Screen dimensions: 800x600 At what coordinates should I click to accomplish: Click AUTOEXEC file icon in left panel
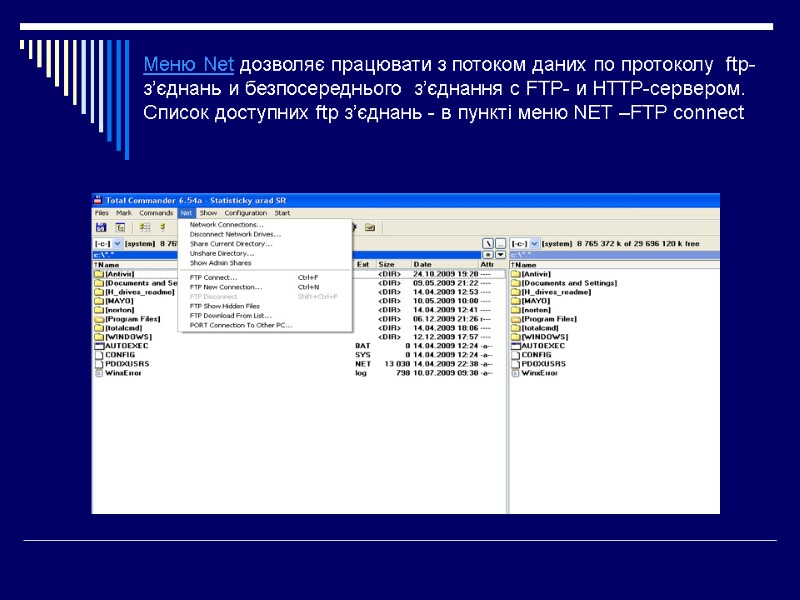point(99,346)
